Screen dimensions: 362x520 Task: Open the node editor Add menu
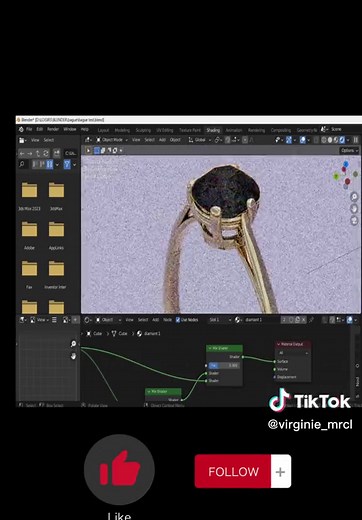155,320
